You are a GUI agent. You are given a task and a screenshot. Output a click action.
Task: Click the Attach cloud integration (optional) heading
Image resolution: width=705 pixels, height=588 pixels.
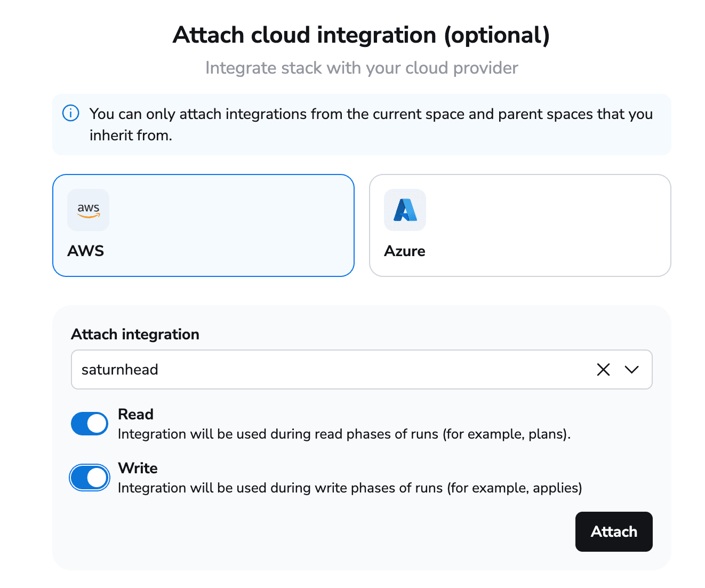click(x=361, y=35)
